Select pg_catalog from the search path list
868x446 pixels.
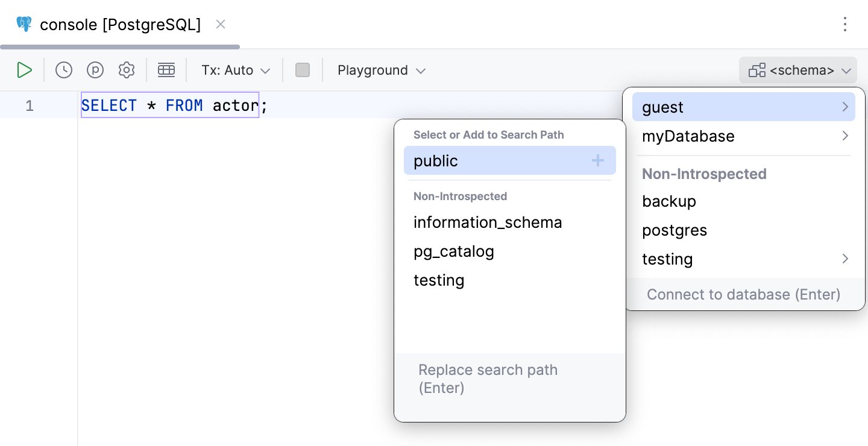coord(453,251)
